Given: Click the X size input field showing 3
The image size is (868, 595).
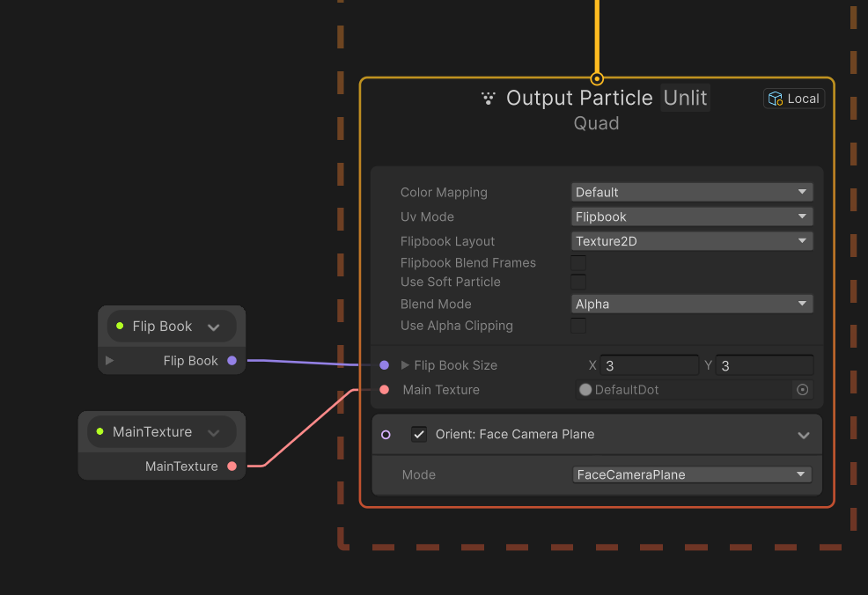Looking at the screenshot, I should click(x=649, y=364).
